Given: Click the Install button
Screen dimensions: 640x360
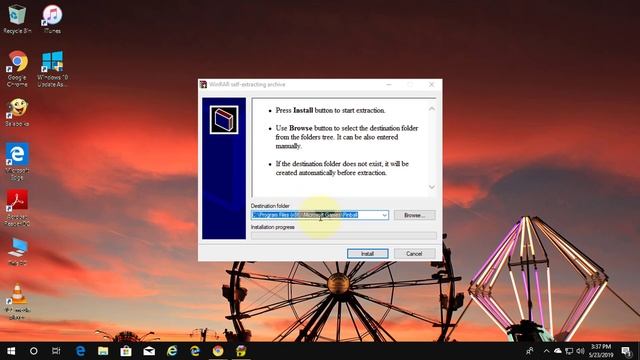Looking at the screenshot, I should (367, 253).
